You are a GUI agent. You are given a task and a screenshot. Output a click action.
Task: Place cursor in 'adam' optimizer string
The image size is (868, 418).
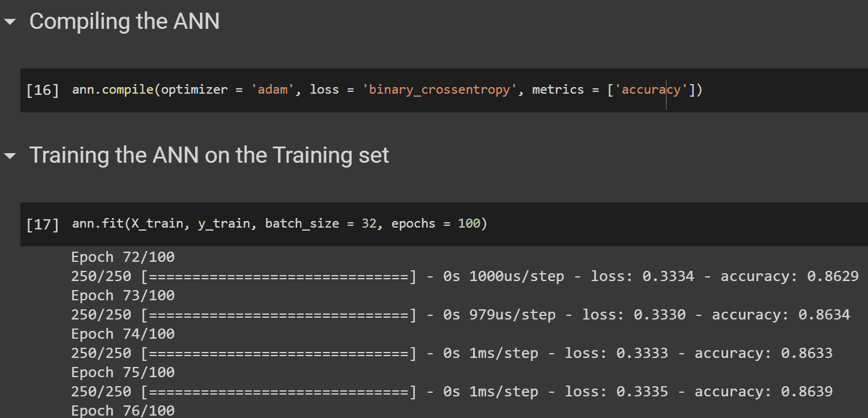pos(271,90)
